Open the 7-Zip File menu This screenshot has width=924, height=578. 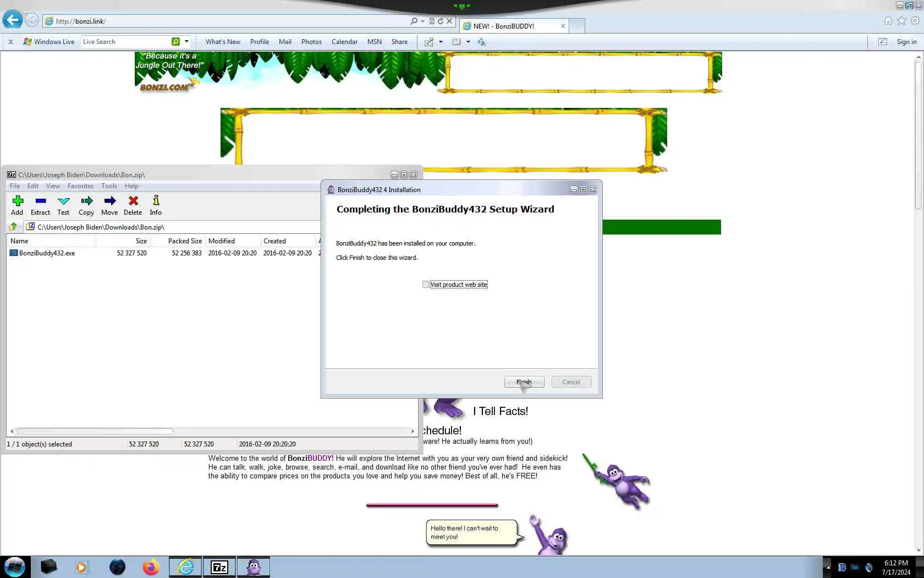pos(15,186)
